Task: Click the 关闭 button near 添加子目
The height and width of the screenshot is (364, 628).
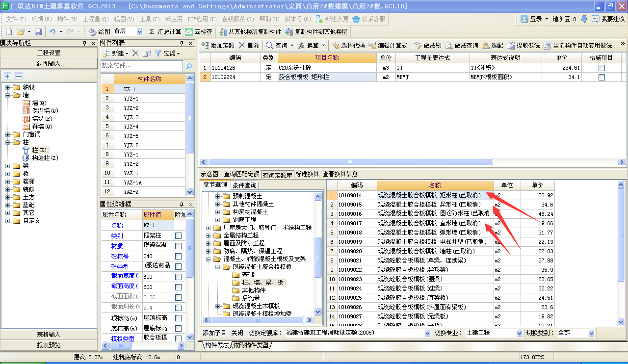Action: pyautogui.click(x=237, y=333)
